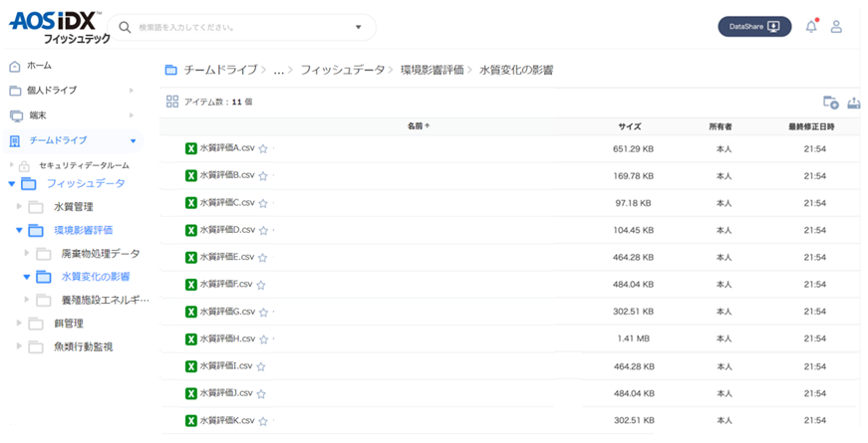Sort by the 所有者 column header

pos(721,126)
